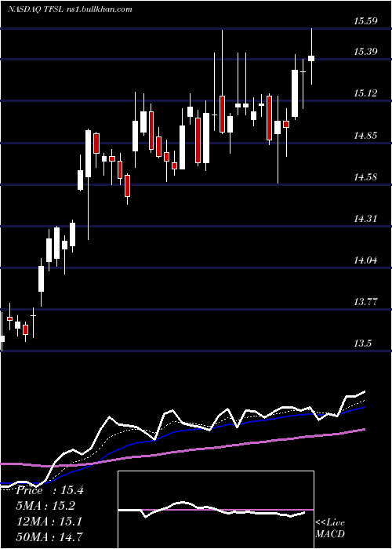Click inside the MACD inset chart box
This screenshot has width=392, height=549.
tap(216, 510)
